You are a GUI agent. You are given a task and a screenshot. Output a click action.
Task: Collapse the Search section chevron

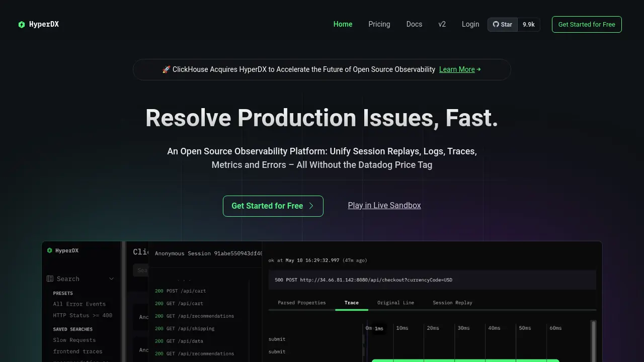coord(112,279)
